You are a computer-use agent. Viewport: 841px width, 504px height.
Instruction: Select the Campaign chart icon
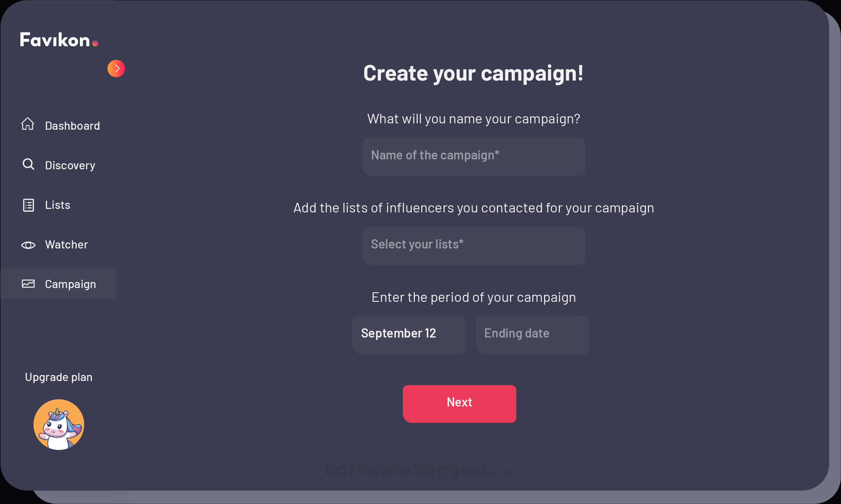28,283
